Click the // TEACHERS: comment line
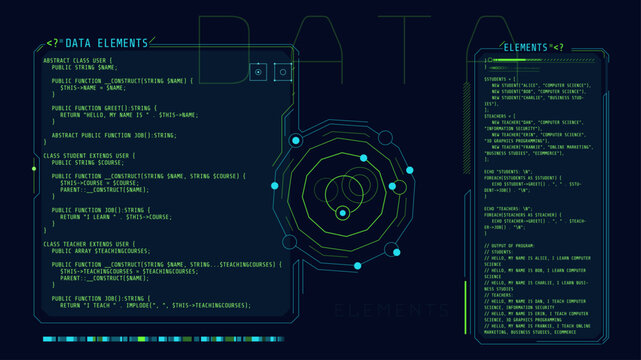The height and width of the screenshot is (360, 641). 498,295
